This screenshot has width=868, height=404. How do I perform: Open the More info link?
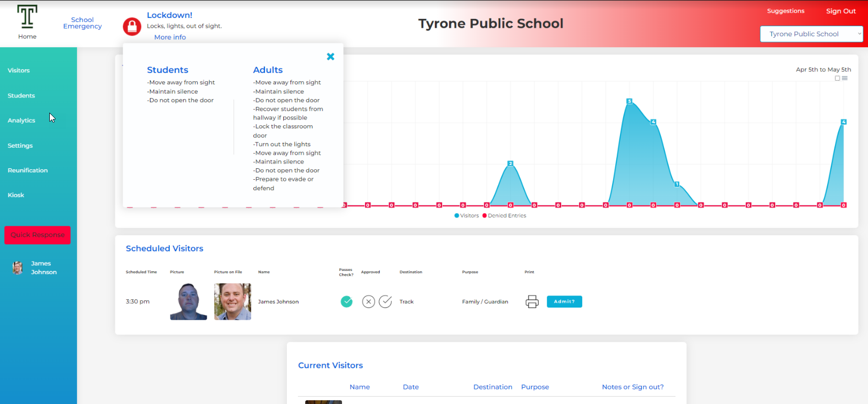pyautogui.click(x=170, y=37)
